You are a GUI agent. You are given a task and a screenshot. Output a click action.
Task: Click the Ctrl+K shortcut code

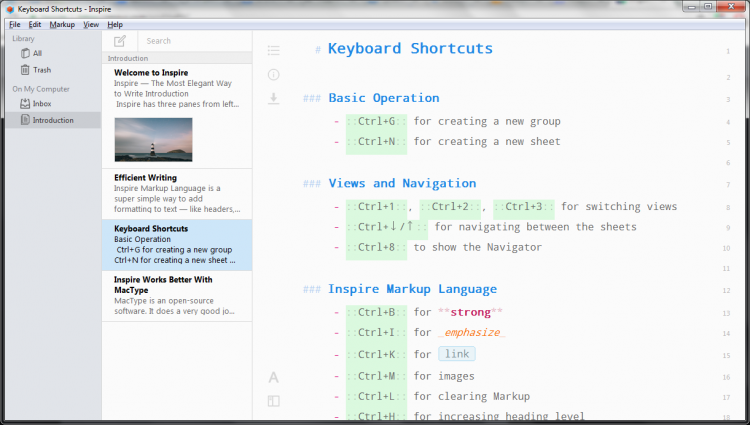[x=376, y=354]
